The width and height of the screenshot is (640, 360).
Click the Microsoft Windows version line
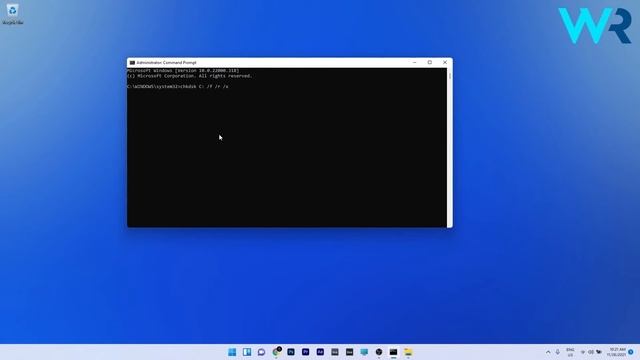click(183, 71)
